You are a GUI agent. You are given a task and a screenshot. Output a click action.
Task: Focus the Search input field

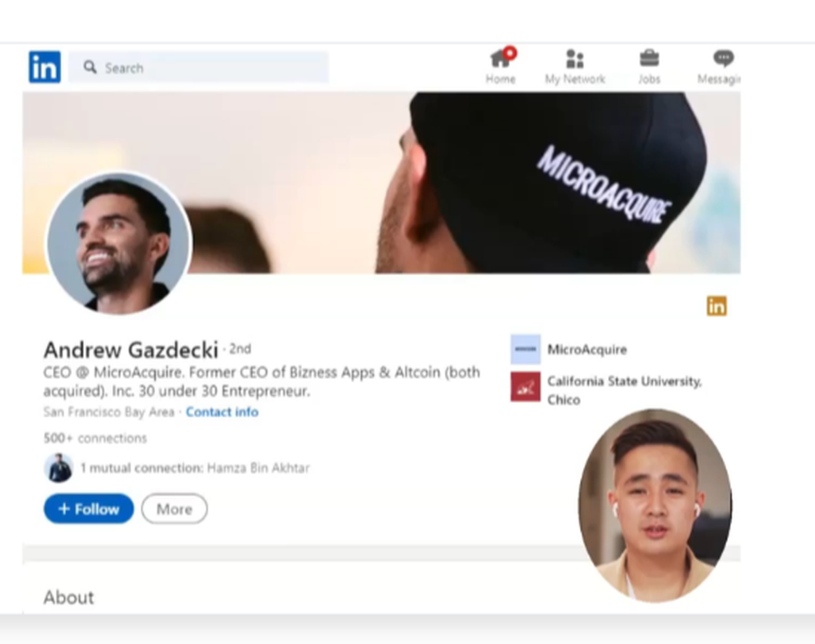pyautogui.click(x=199, y=68)
